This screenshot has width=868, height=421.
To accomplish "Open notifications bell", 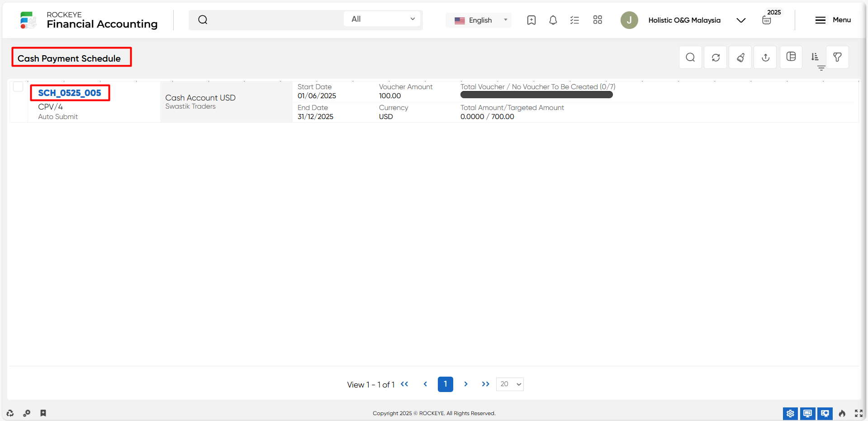I will tap(553, 20).
